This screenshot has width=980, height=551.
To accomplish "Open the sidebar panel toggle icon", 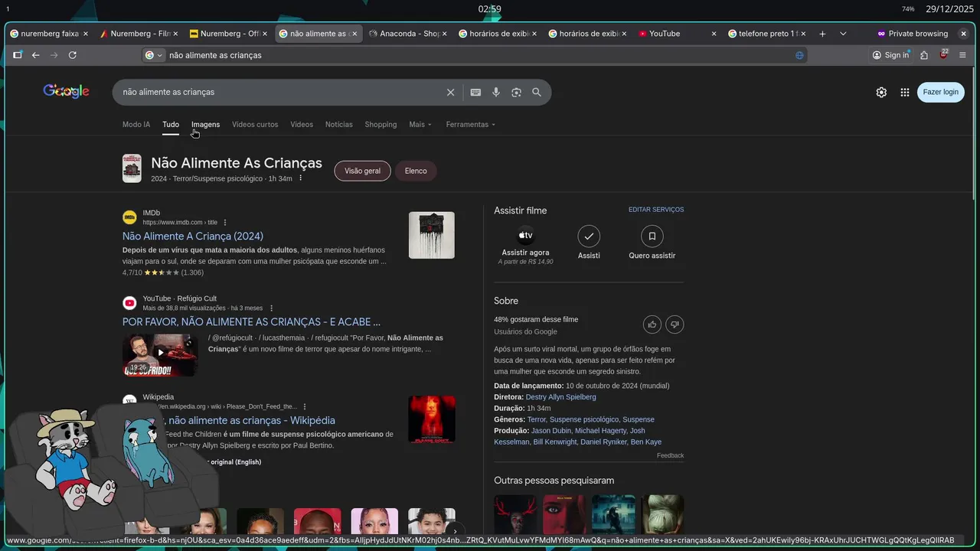I will tap(18, 55).
